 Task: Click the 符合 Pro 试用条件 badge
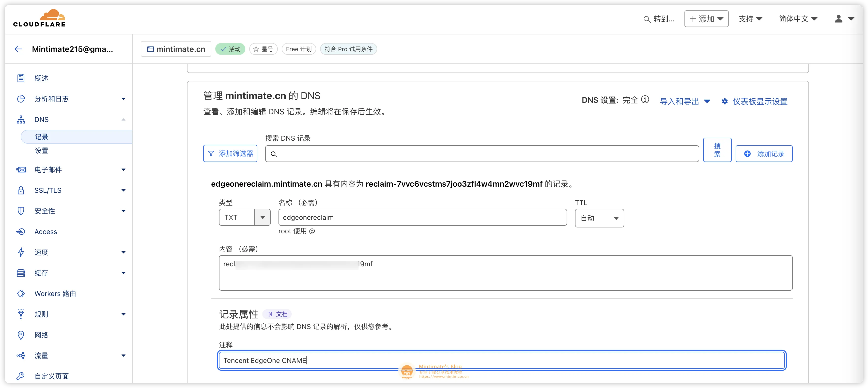[x=348, y=49]
